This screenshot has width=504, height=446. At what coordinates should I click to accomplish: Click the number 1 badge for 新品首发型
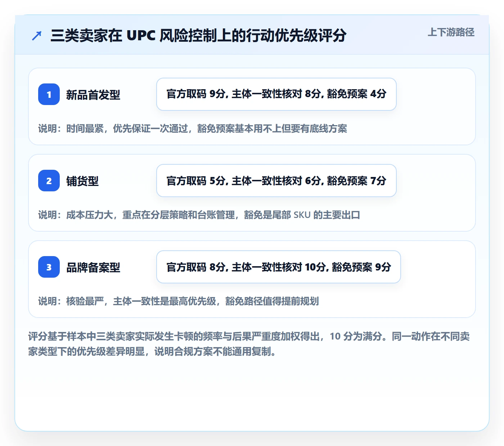[x=49, y=94]
